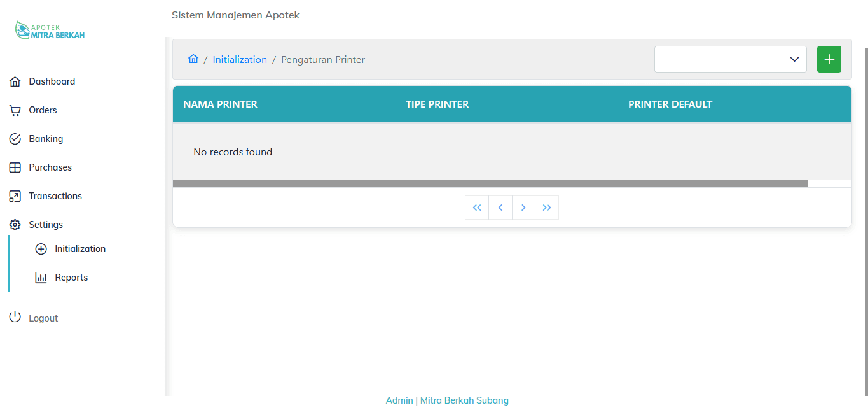Click the Banking checkmark icon
The image size is (868, 410).
15,139
